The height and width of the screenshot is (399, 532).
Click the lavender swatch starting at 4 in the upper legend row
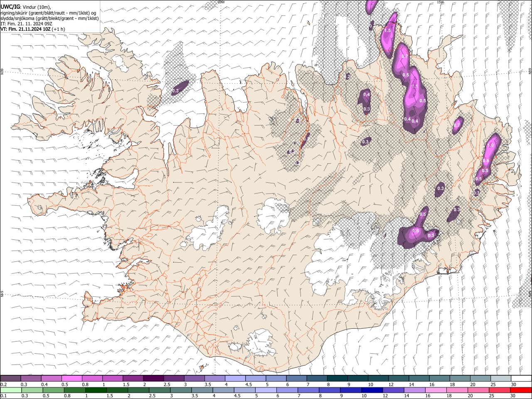tap(234, 378)
